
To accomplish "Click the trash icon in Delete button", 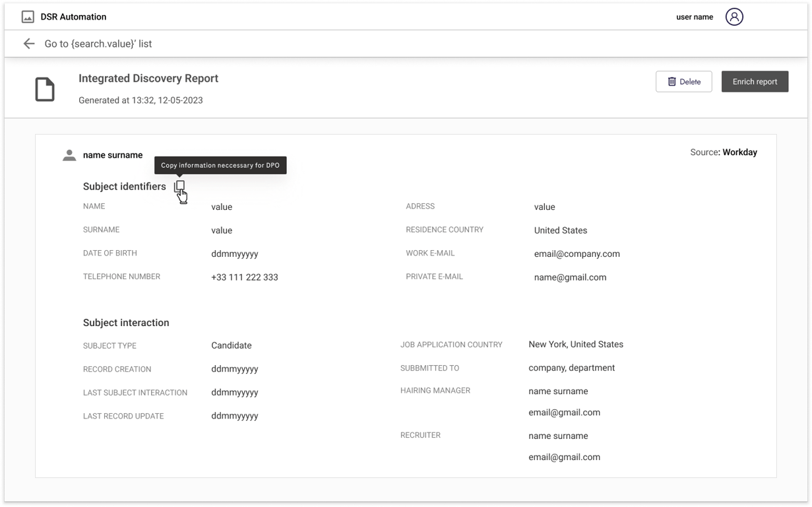I will coord(671,82).
